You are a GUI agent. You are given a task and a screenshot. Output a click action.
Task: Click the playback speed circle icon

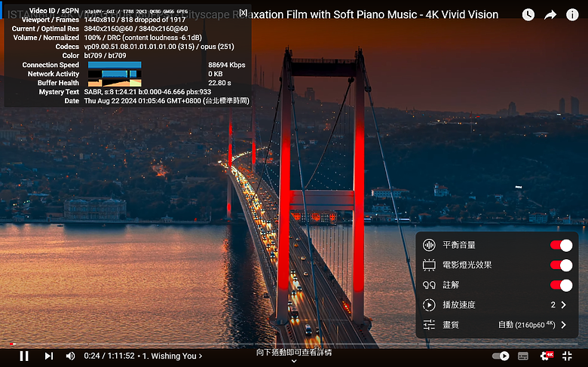[429, 304]
